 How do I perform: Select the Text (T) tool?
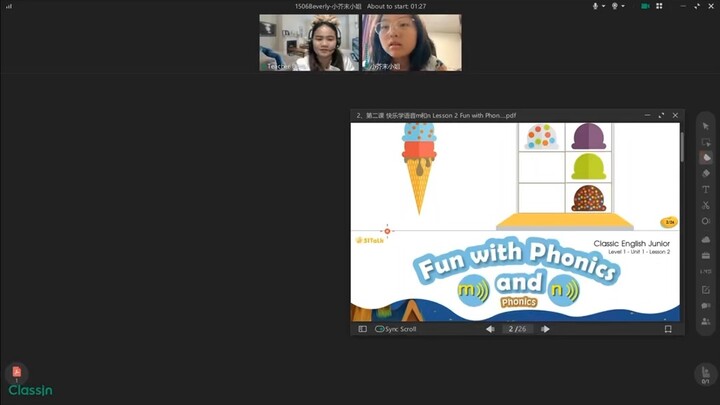pos(706,189)
